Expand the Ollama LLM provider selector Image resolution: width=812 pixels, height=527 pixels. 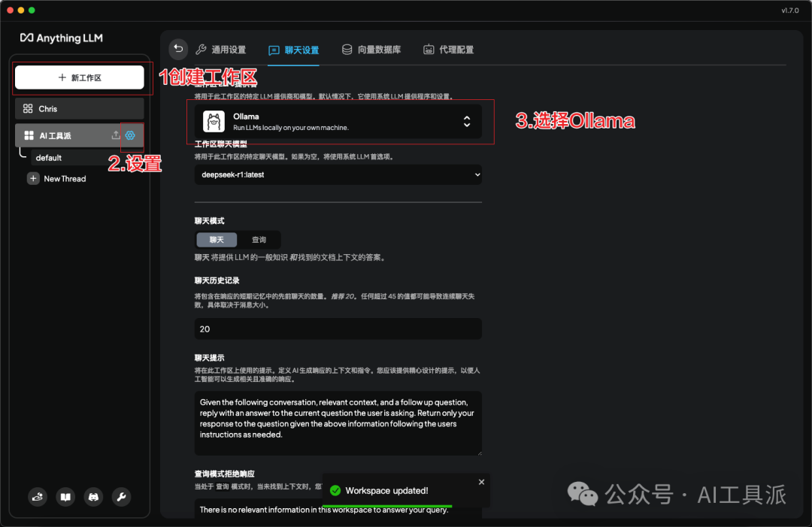point(338,122)
